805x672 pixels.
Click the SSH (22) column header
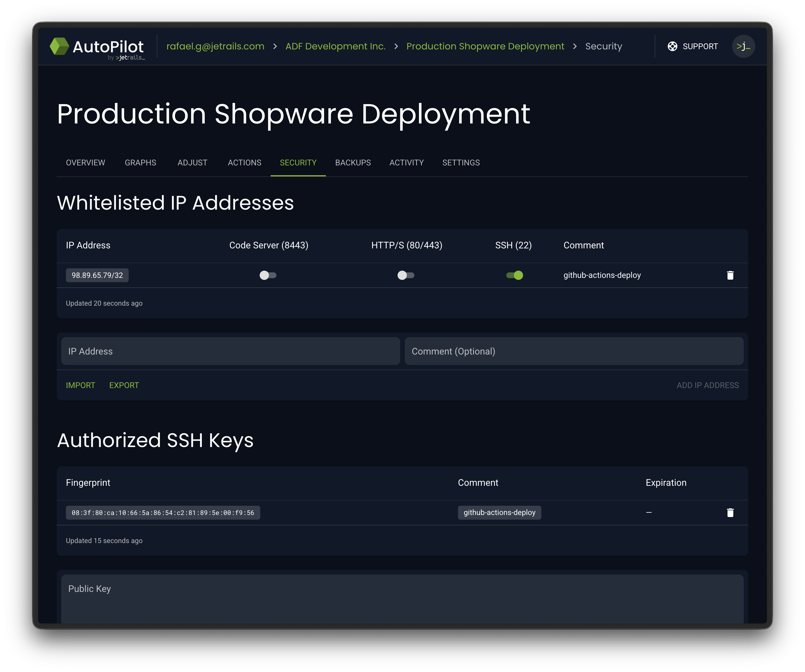click(x=513, y=245)
